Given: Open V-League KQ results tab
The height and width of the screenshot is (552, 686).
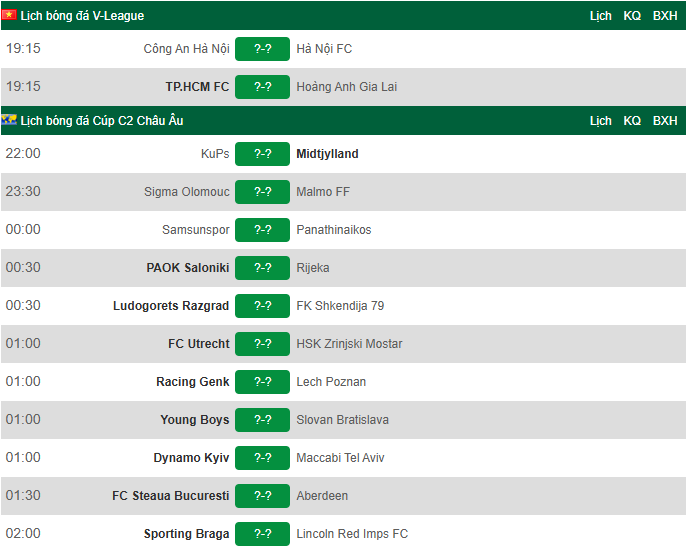Looking at the screenshot, I should tap(632, 16).
